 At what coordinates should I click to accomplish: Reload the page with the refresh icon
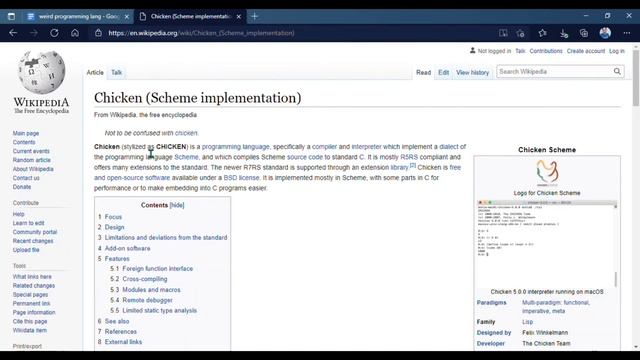[54, 33]
